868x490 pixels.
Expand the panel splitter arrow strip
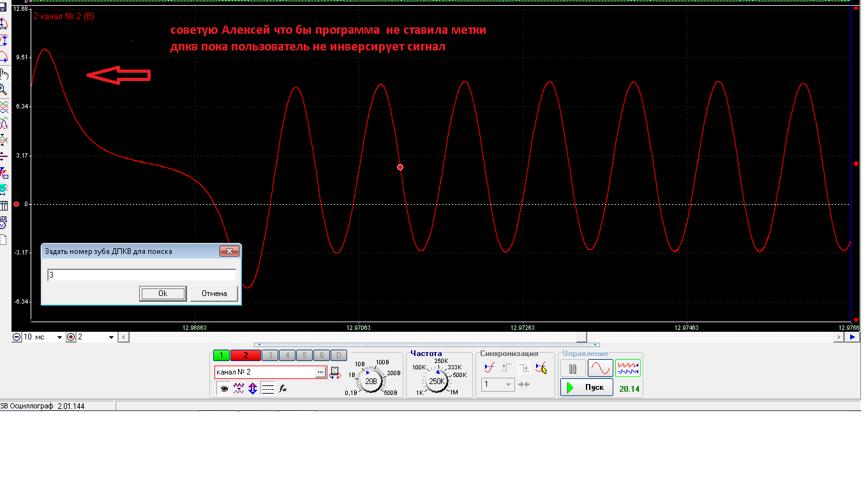[x=428, y=345]
